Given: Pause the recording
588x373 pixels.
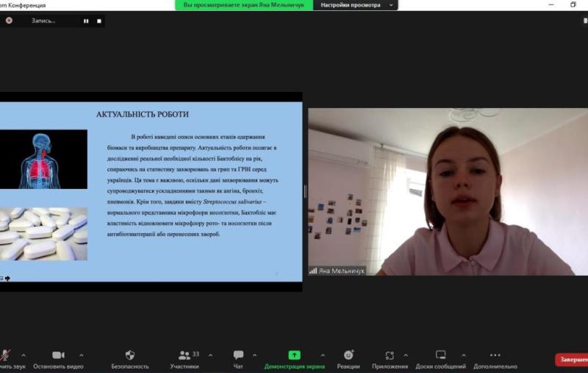Looking at the screenshot, I should 86,21.
